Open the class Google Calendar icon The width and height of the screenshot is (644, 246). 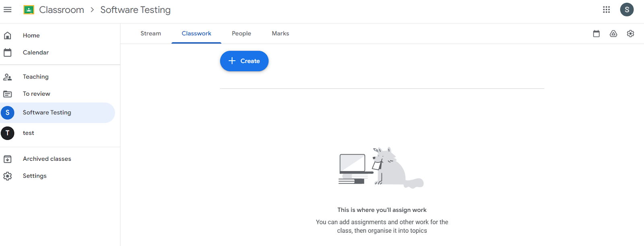597,34
